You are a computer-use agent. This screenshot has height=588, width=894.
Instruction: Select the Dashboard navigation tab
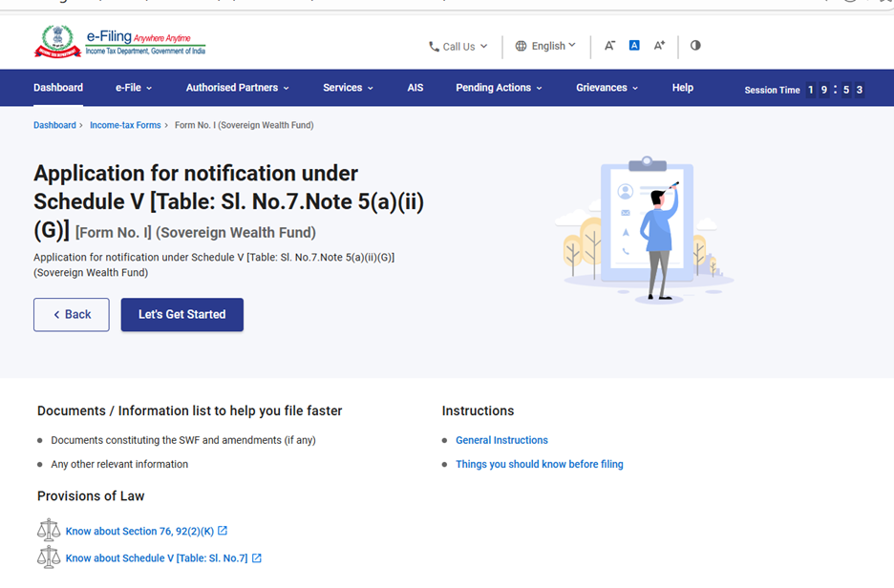[57, 87]
